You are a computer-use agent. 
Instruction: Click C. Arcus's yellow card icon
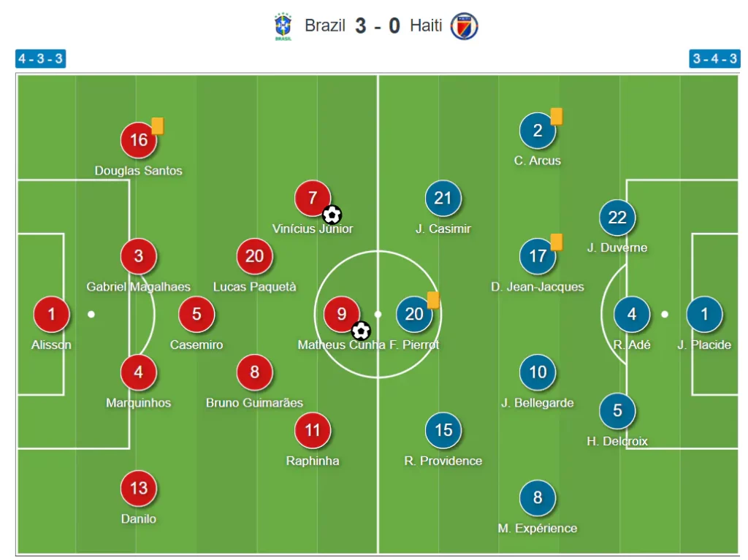557,116
